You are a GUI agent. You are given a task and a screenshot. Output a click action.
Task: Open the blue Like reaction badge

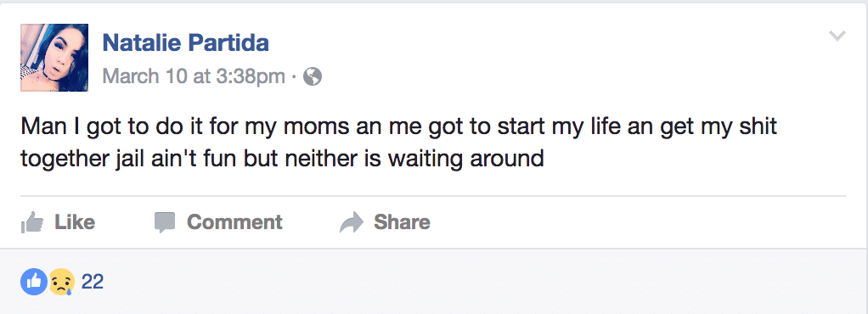click(34, 282)
